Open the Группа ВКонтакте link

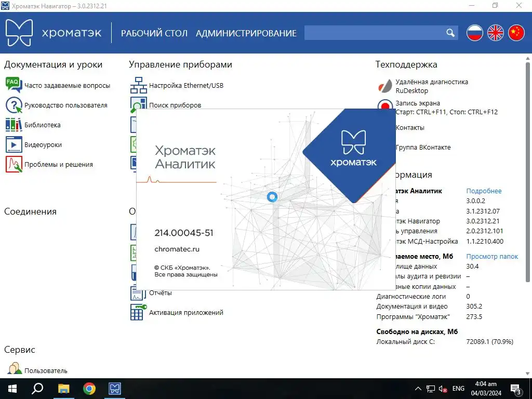(423, 147)
